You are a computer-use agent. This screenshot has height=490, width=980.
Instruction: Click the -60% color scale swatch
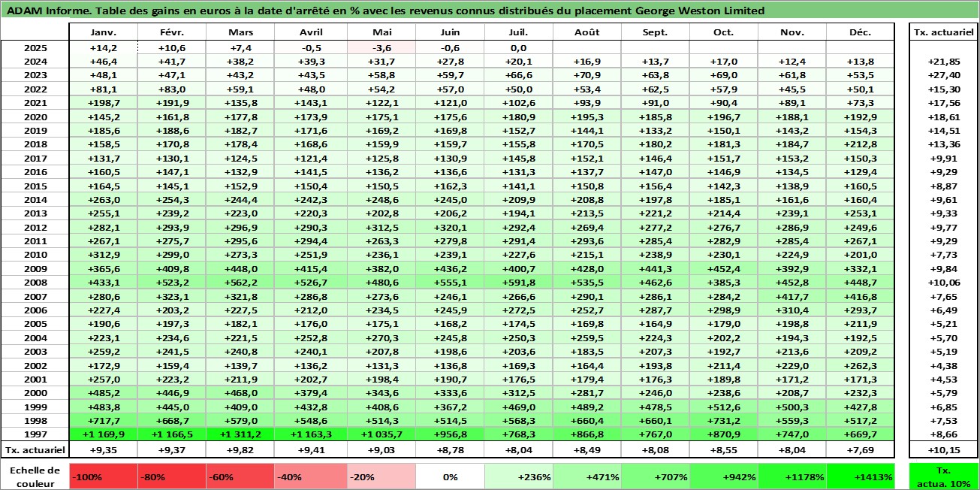tap(240, 476)
